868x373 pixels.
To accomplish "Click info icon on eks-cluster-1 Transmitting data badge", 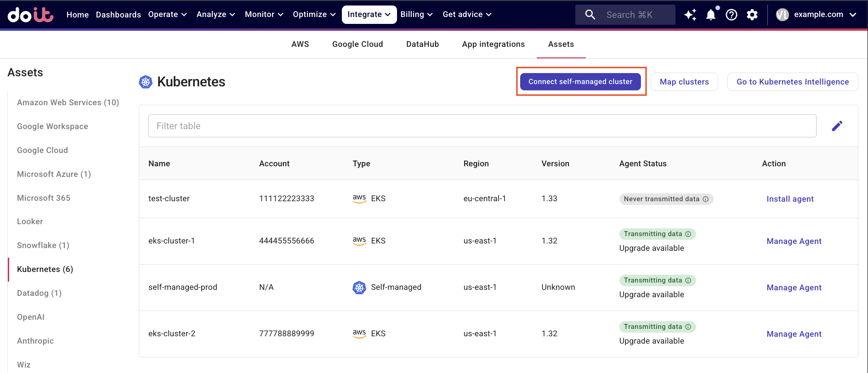I will 688,234.
